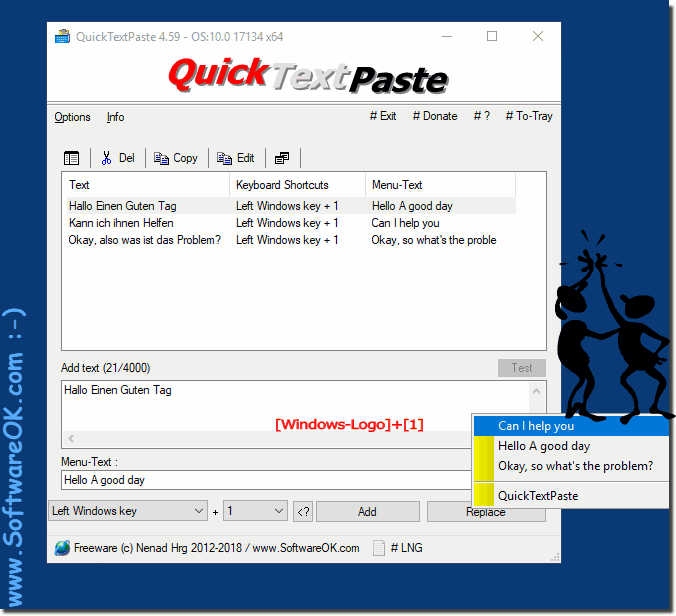Minimize the QuickTextPaste window
This screenshot has height=616, width=676.
point(447,37)
